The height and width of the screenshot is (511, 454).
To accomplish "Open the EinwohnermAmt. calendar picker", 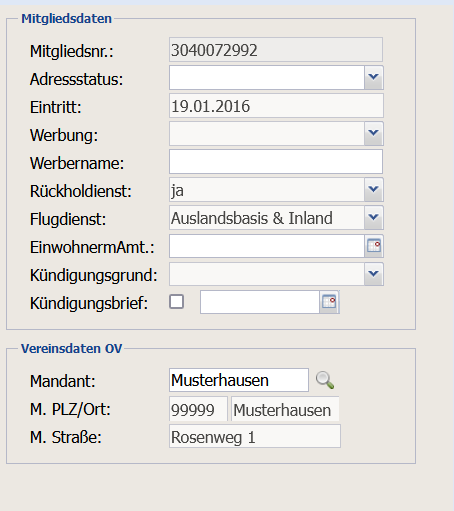I will click(374, 246).
